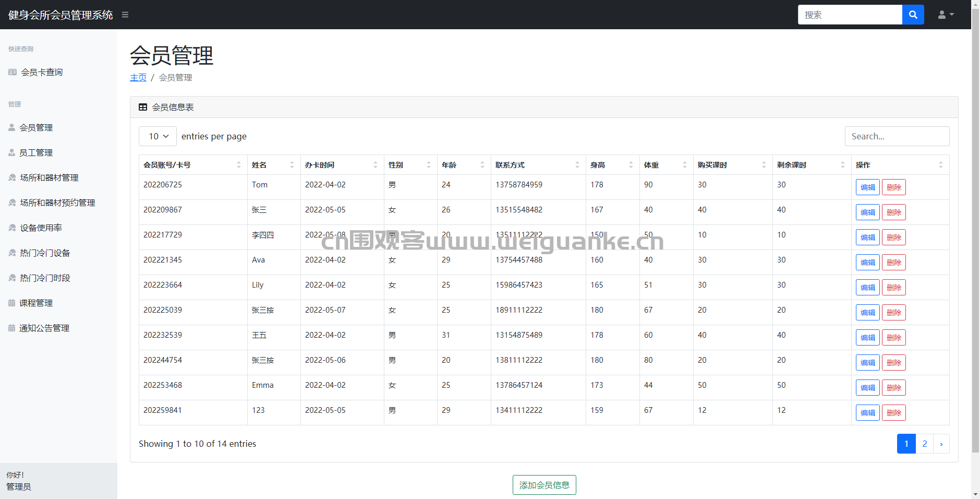Screen dimensions: 980x499
Task: Go to page 2 of the table
Action: [925, 444]
